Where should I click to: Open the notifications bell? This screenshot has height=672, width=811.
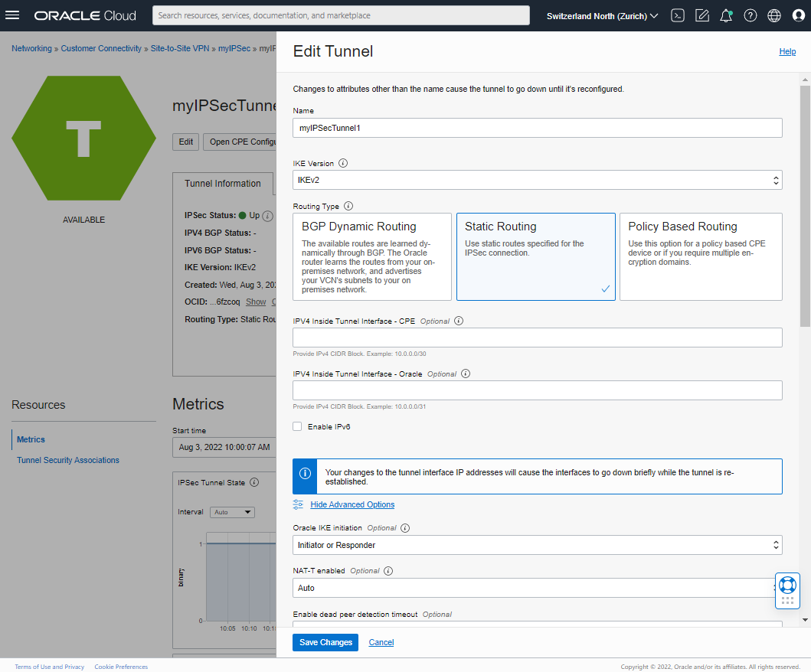click(726, 15)
